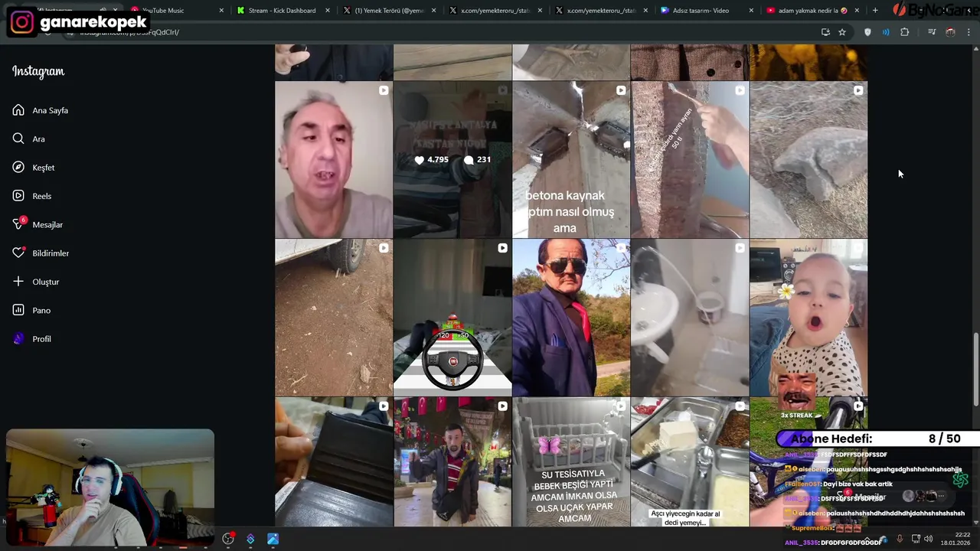Open the baby with flower filter reel
Viewport: 980px width, 551px height.
[x=808, y=318]
